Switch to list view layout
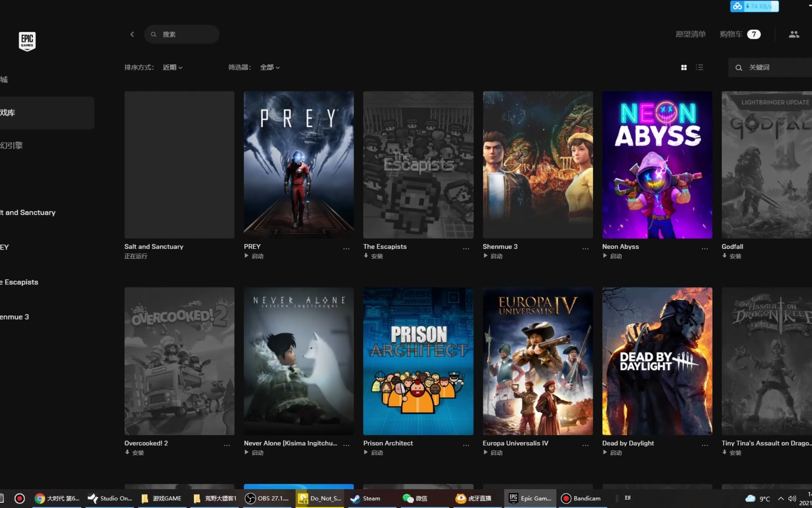Screen dimensions: 812x508 (700, 67)
